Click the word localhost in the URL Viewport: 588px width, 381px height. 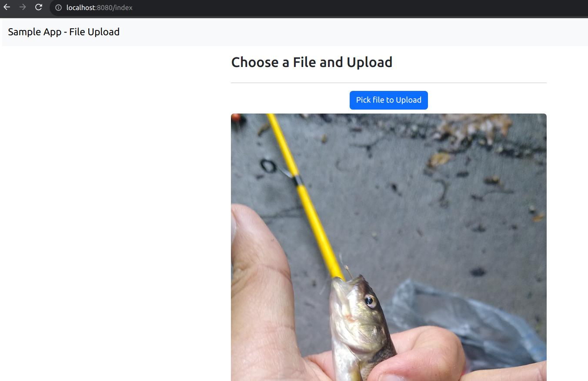click(80, 7)
